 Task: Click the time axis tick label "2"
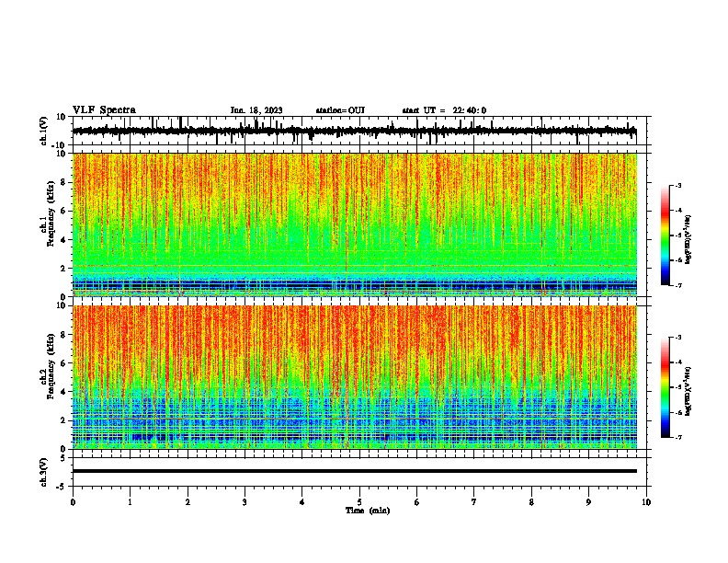pyautogui.click(x=188, y=502)
